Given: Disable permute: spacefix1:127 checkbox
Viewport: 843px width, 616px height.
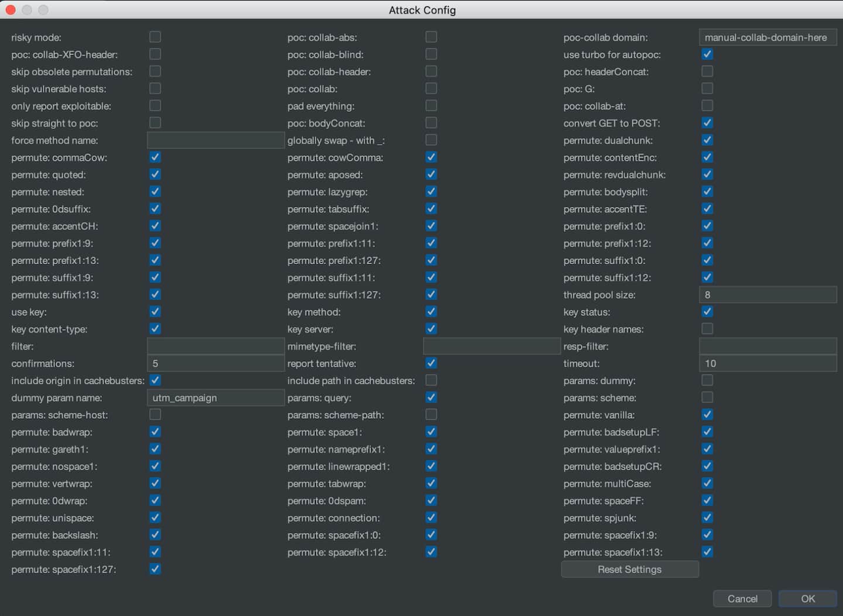Looking at the screenshot, I should point(155,569).
